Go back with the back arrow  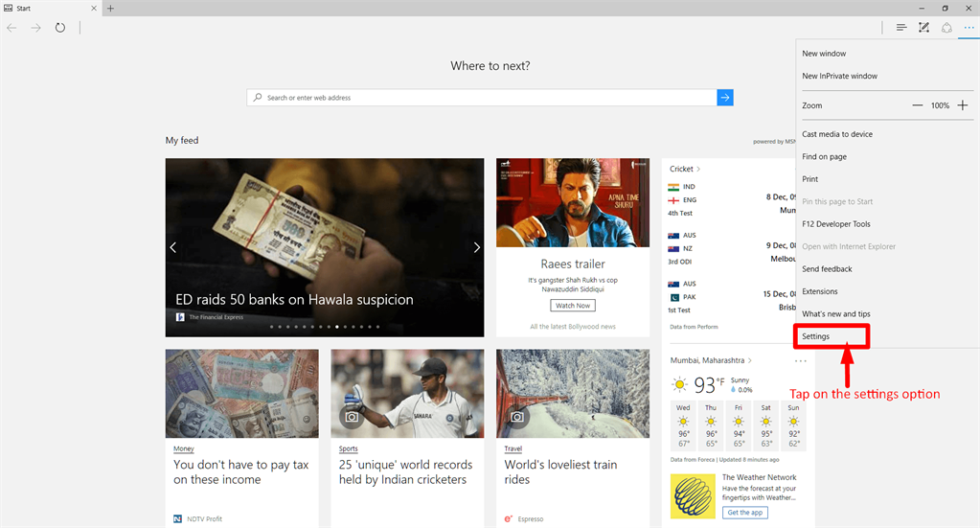click(x=11, y=28)
